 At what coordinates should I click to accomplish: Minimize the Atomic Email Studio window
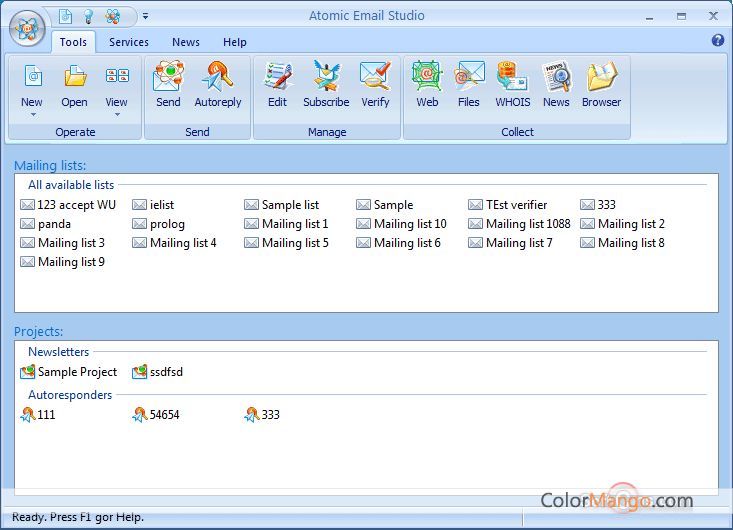[x=649, y=17]
